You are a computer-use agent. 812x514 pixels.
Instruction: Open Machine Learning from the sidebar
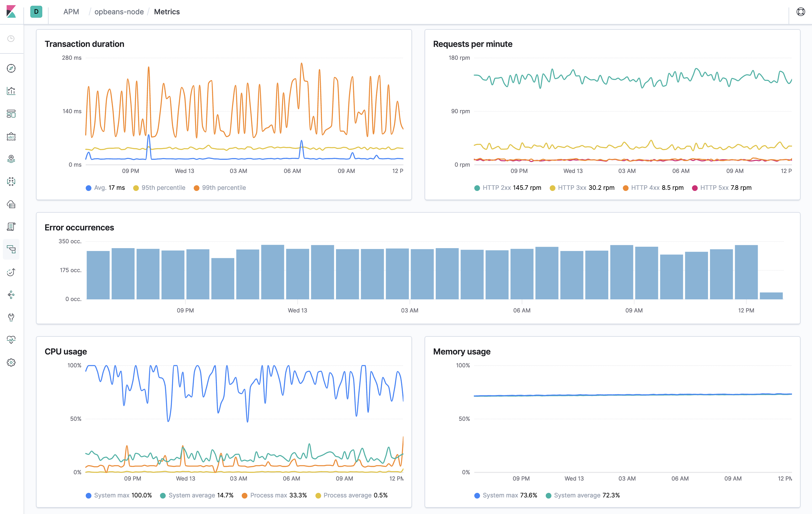click(11, 181)
